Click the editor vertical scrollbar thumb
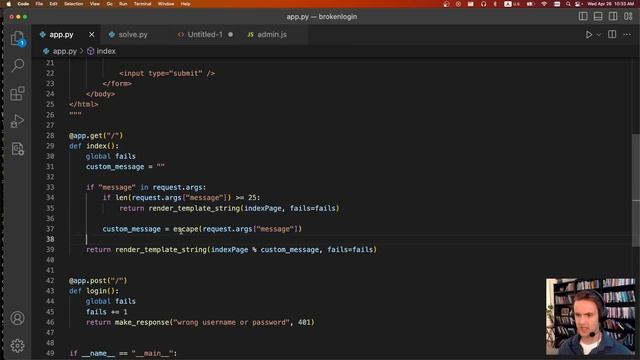The height and width of the screenshot is (360, 640). tap(636, 190)
